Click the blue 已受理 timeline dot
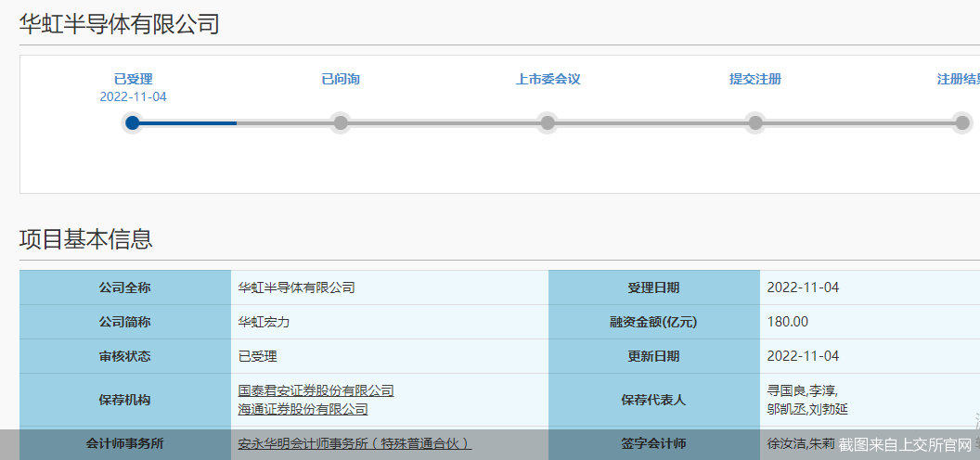Viewport: 980px width, 460px height. tap(133, 122)
